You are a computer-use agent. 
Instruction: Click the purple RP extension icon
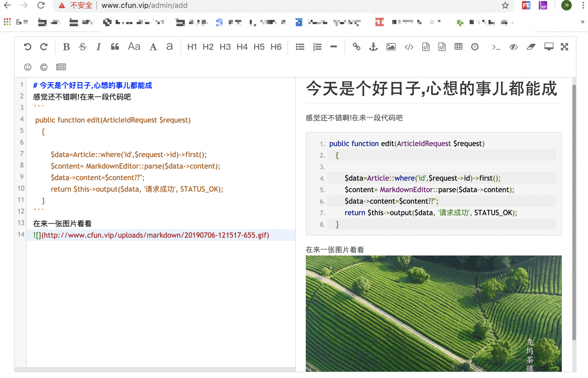coord(543,5)
